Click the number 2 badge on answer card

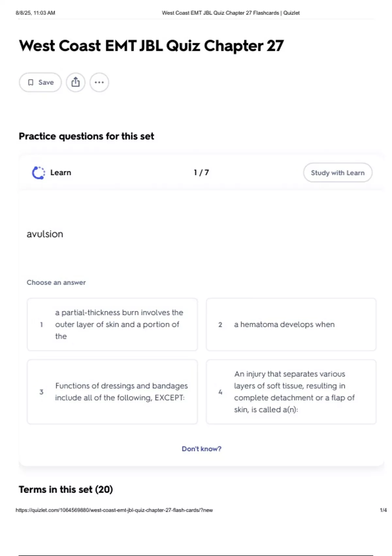[x=220, y=324]
